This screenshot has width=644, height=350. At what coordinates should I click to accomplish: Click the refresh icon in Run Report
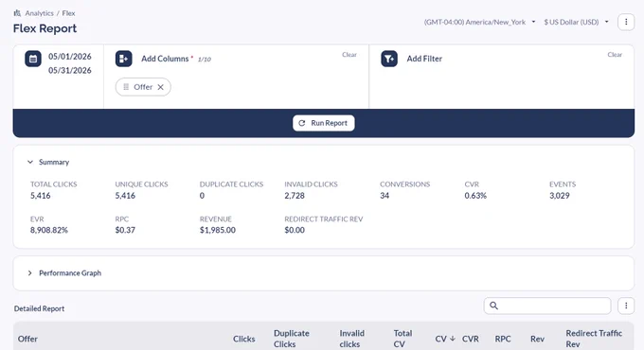302,123
